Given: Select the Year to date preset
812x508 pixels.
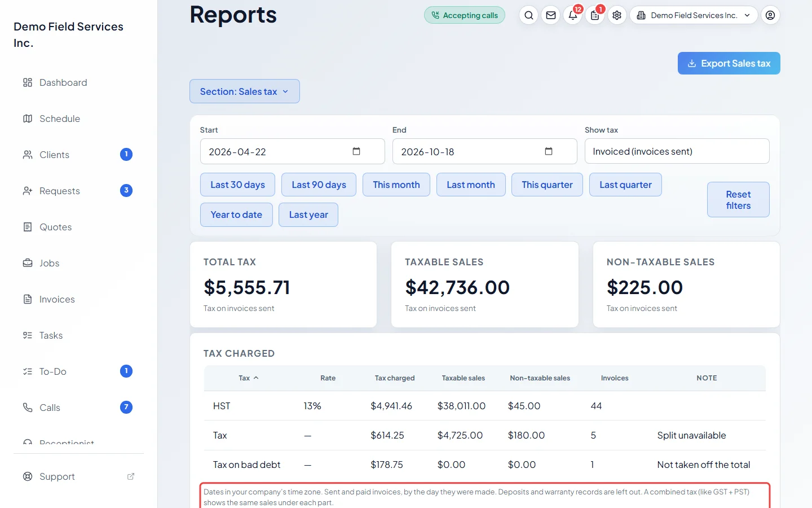Looking at the screenshot, I should click(236, 214).
